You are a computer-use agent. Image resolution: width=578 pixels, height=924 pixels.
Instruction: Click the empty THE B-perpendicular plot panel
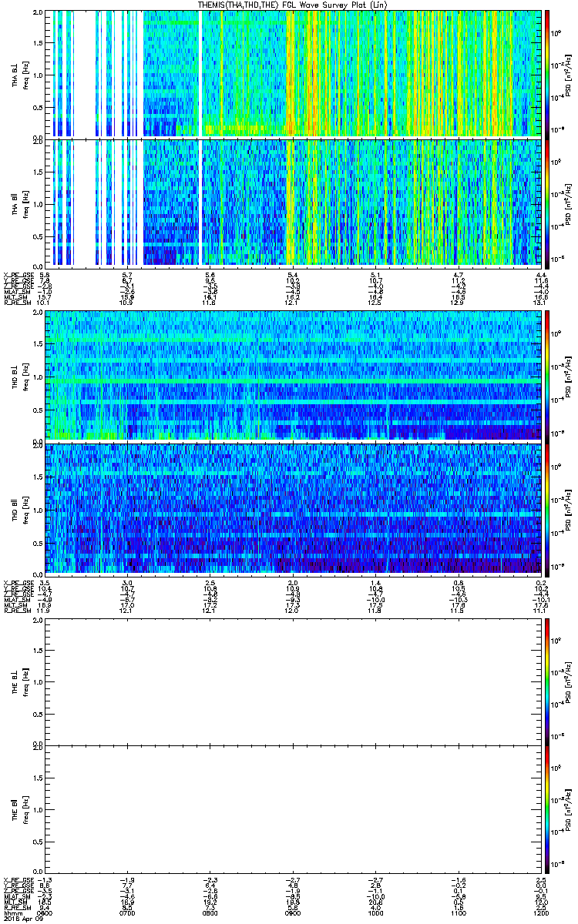294,681
